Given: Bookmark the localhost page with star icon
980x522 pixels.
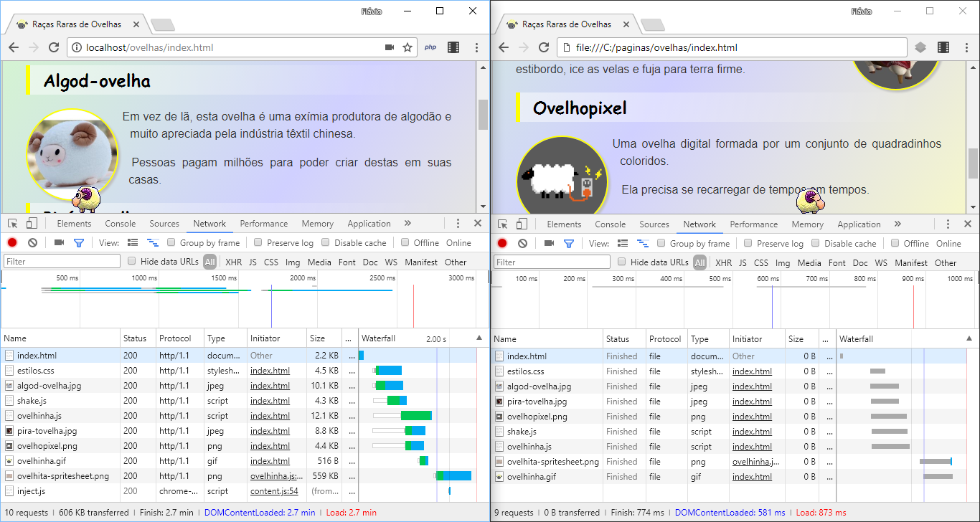Looking at the screenshot, I should [x=407, y=47].
